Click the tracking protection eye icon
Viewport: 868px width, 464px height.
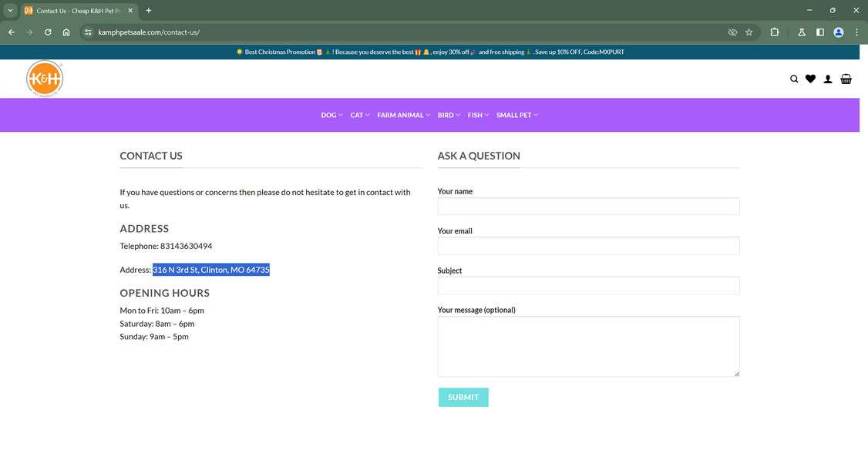732,32
